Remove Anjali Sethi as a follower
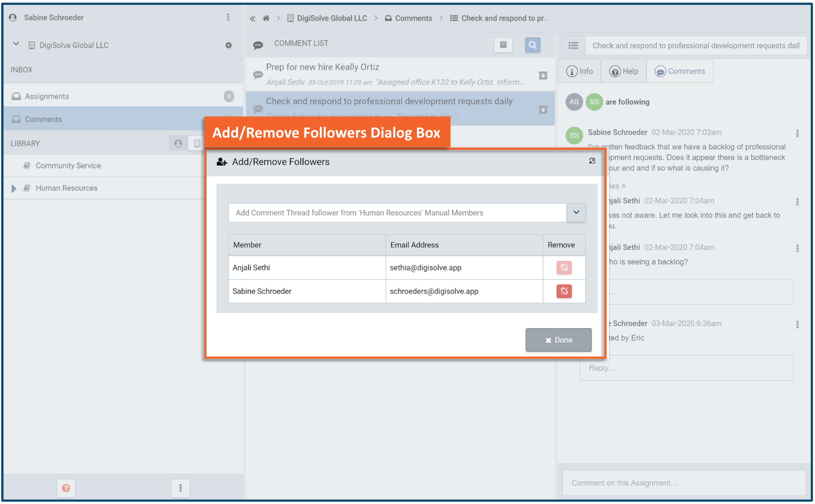The height and width of the screenshot is (504, 815). [564, 268]
